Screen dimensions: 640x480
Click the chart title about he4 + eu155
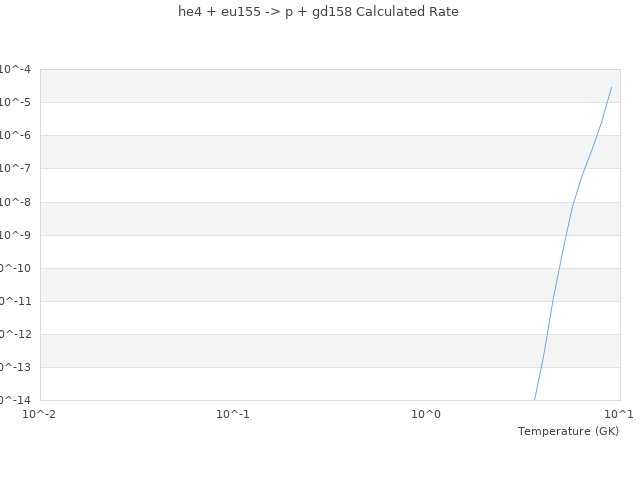click(x=318, y=12)
